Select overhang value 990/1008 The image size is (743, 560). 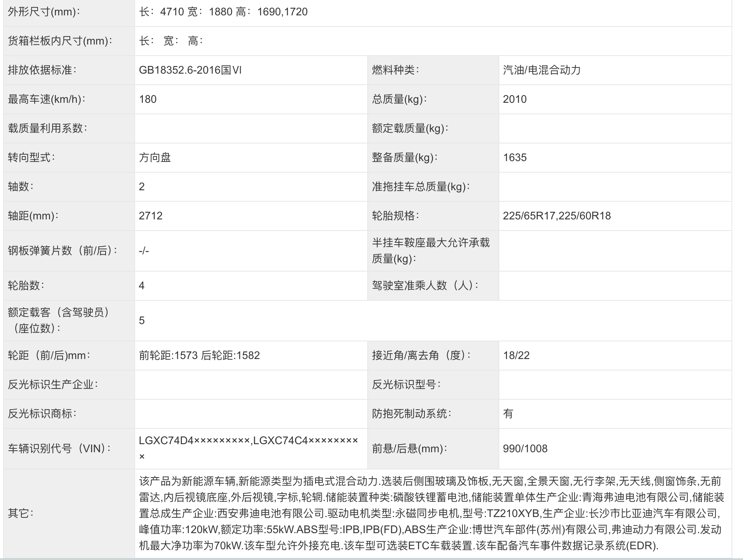tap(525, 449)
